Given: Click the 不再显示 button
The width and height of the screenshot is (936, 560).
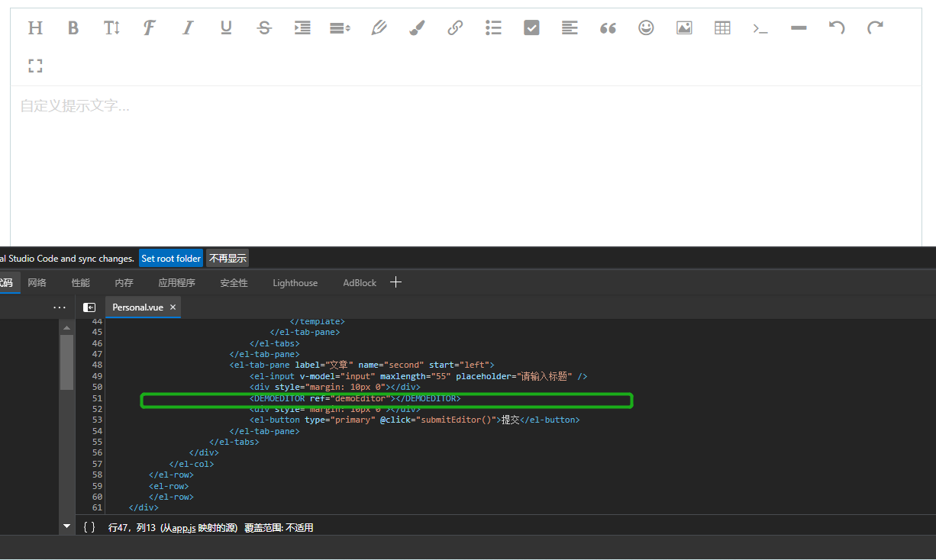Looking at the screenshot, I should 228,259.
